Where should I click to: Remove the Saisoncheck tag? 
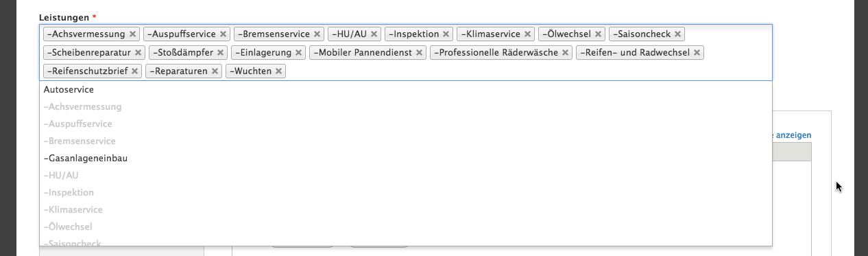(677, 34)
